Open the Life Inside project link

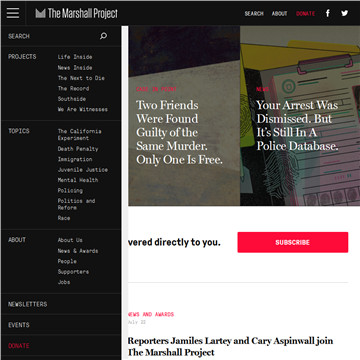75,57
